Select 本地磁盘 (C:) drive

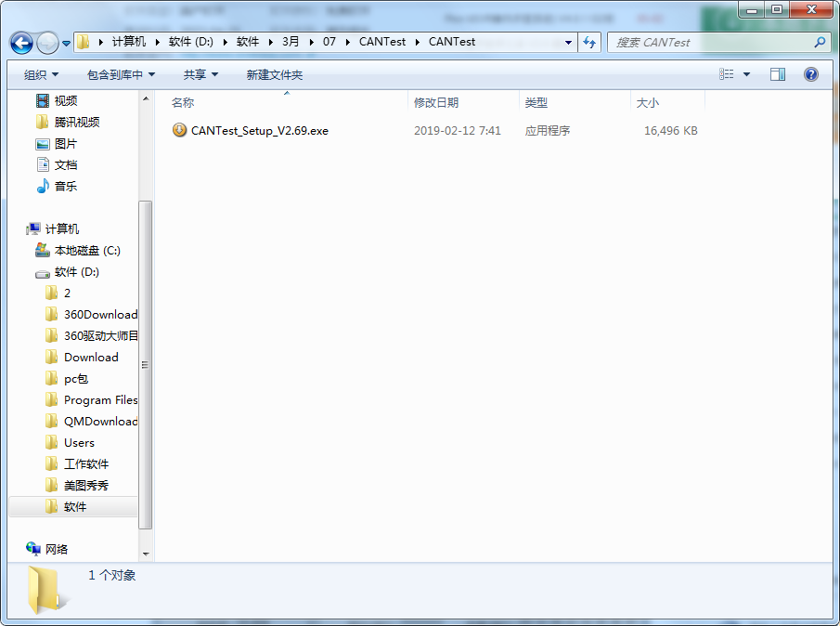(86, 251)
